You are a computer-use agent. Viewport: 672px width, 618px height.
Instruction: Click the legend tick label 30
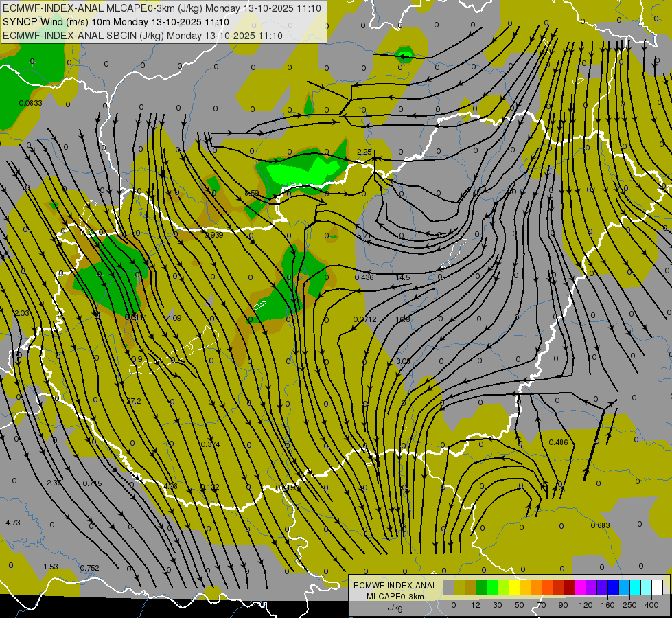497,605
